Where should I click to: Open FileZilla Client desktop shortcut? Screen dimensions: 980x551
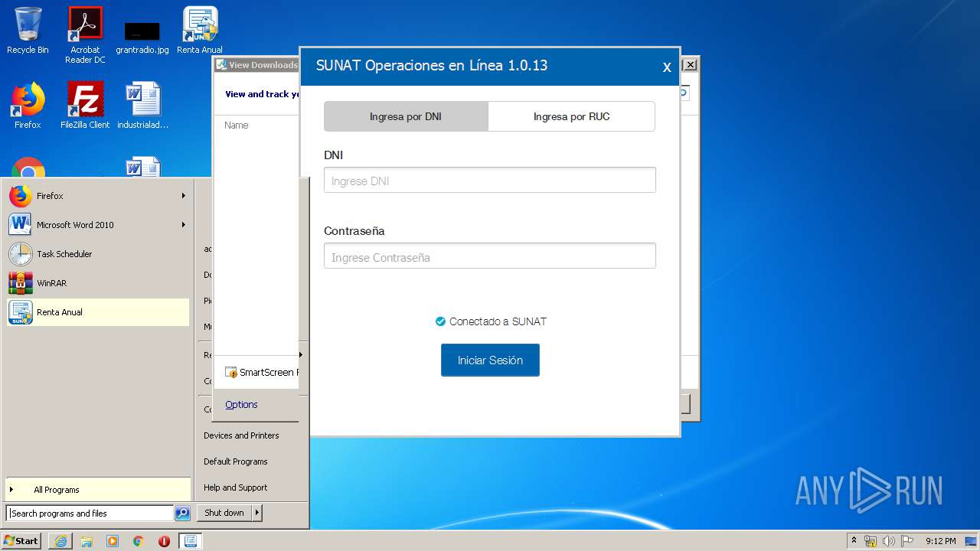pyautogui.click(x=85, y=106)
